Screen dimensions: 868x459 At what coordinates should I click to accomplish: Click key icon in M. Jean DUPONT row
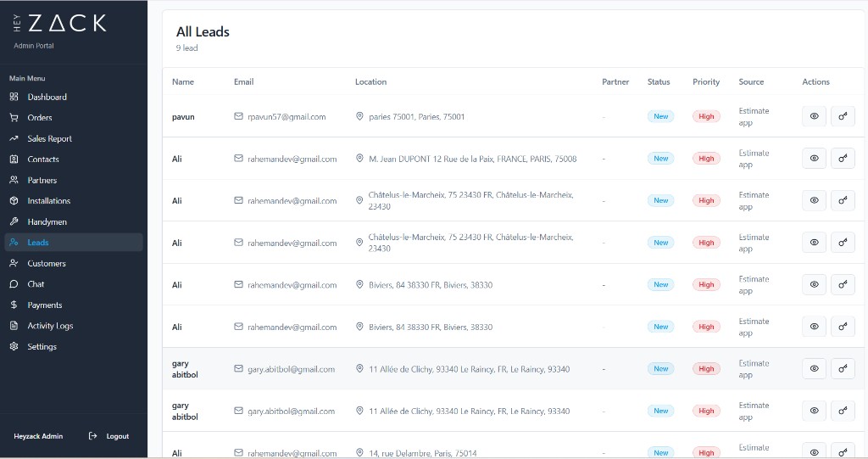(x=843, y=159)
